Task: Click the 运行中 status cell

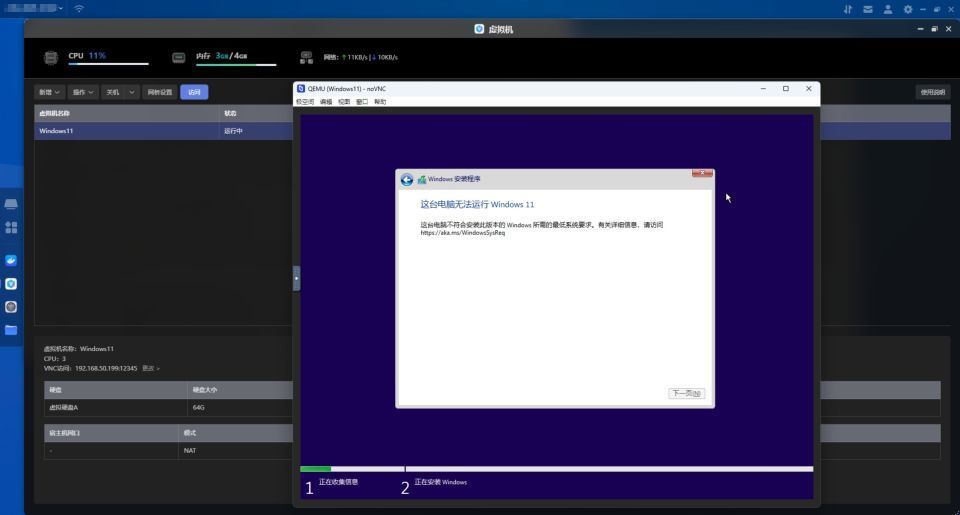Action: coord(233,131)
